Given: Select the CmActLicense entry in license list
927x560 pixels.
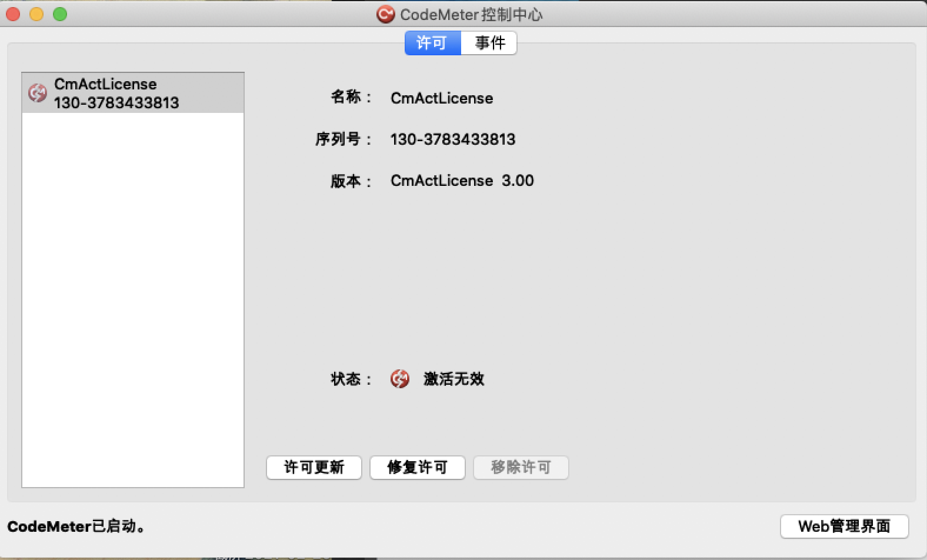Looking at the screenshot, I should pyautogui.click(x=133, y=93).
